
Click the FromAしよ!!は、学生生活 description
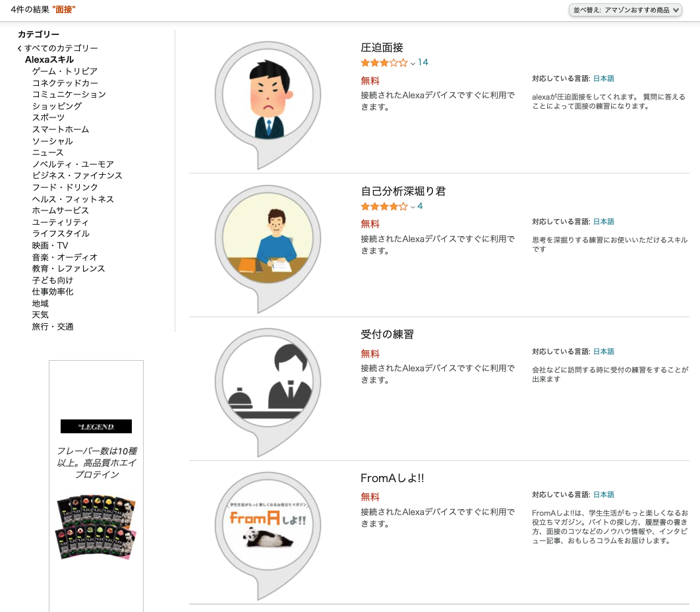pos(610,527)
